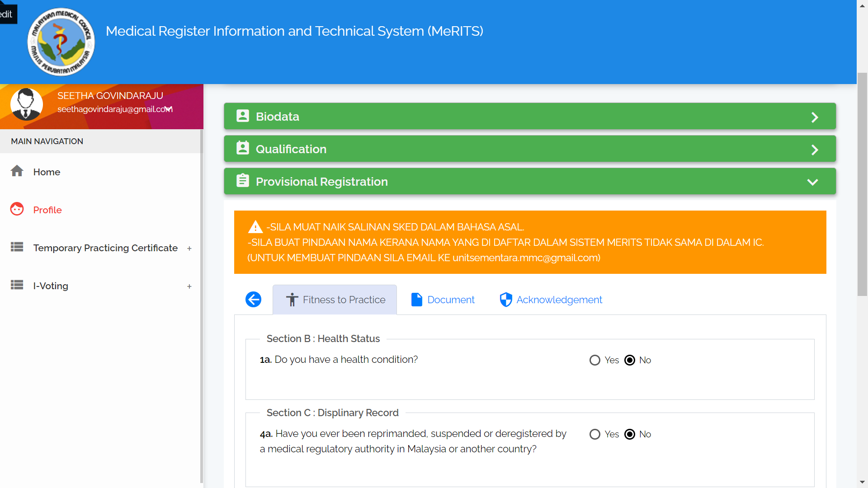This screenshot has height=488, width=868.
Task: Click the Malaysian Medical Council logo
Action: point(61,42)
